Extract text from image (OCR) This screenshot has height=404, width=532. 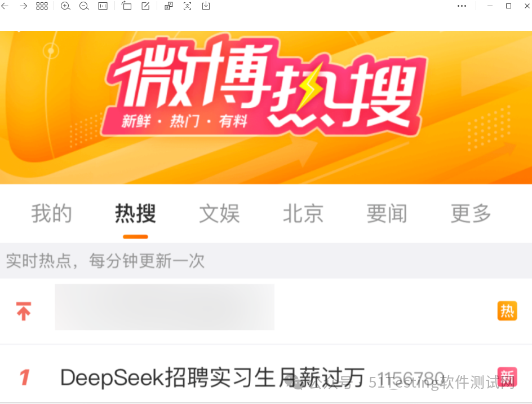point(187,6)
